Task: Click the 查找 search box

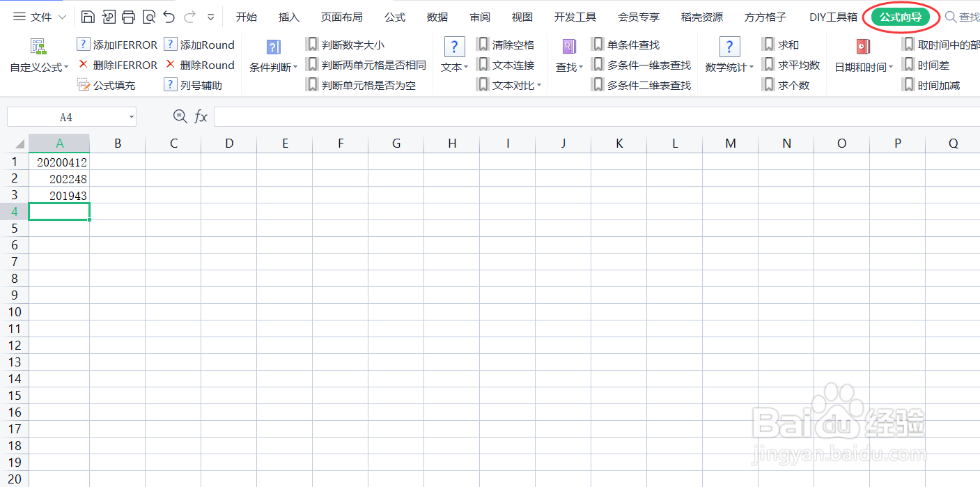Action: coord(962,17)
